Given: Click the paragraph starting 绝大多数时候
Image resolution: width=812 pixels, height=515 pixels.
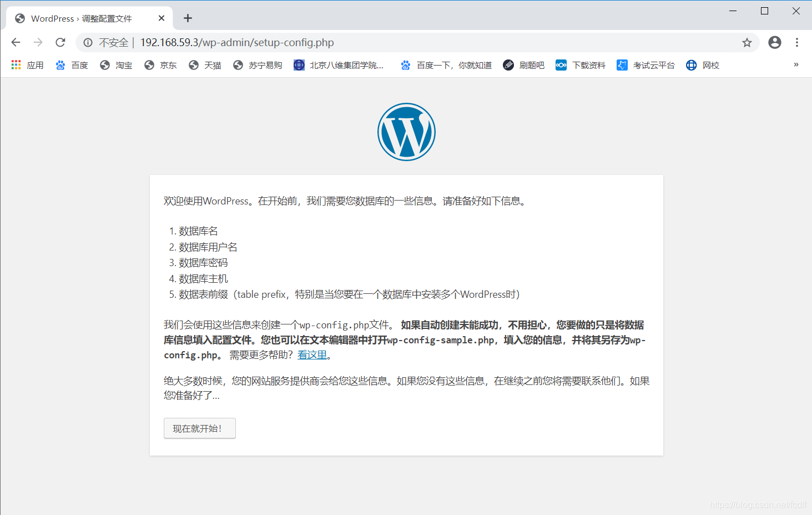Looking at the screenshot, I should click(406, 388).
